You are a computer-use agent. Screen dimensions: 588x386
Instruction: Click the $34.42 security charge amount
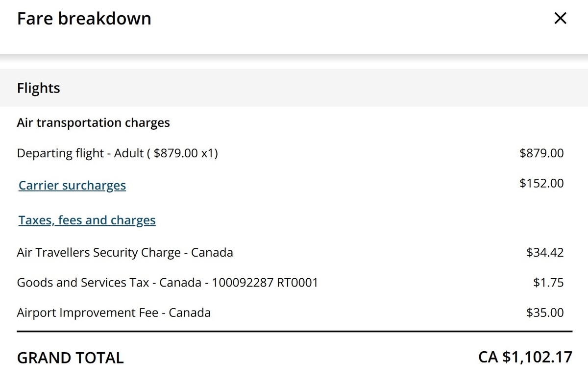coord(545,253)
